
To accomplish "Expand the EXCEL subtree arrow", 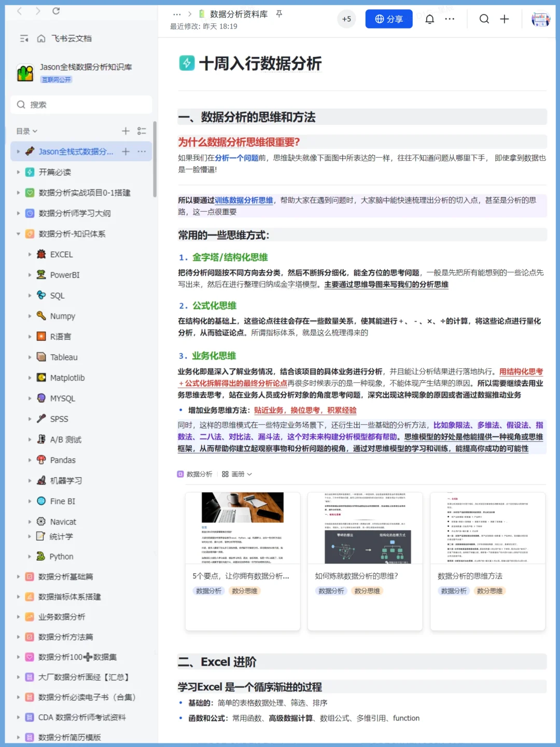I will click(30, 255).
